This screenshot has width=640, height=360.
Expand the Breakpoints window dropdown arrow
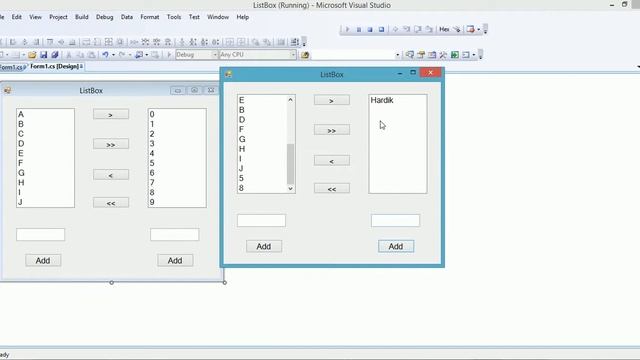click(x=478, y=29)
